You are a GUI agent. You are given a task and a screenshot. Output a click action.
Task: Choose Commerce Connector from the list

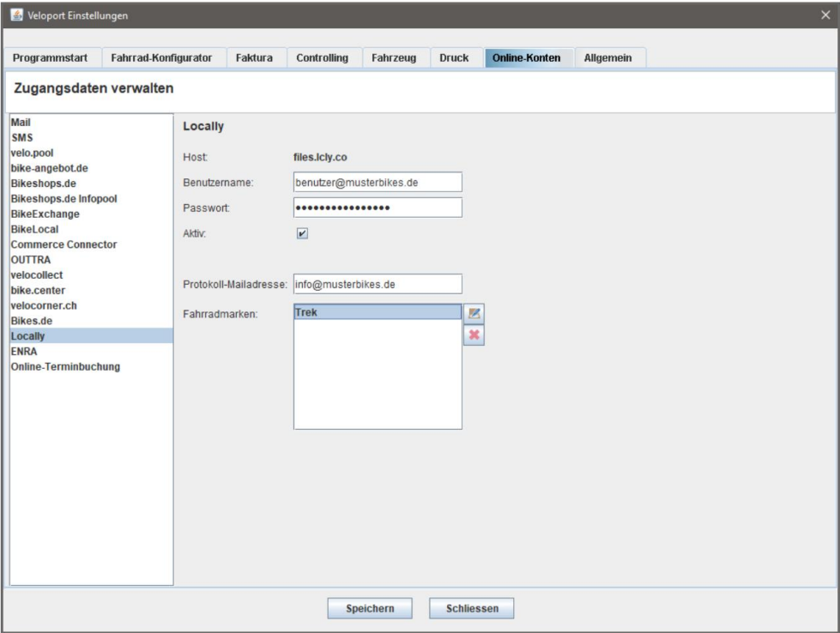(x=91, y=244)
